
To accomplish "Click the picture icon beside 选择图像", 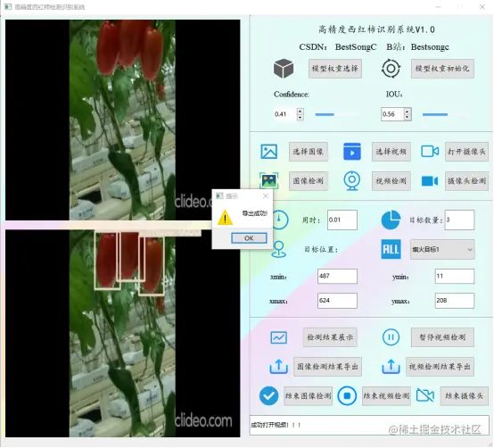I will pyautogui.click(x=268, y=152).
